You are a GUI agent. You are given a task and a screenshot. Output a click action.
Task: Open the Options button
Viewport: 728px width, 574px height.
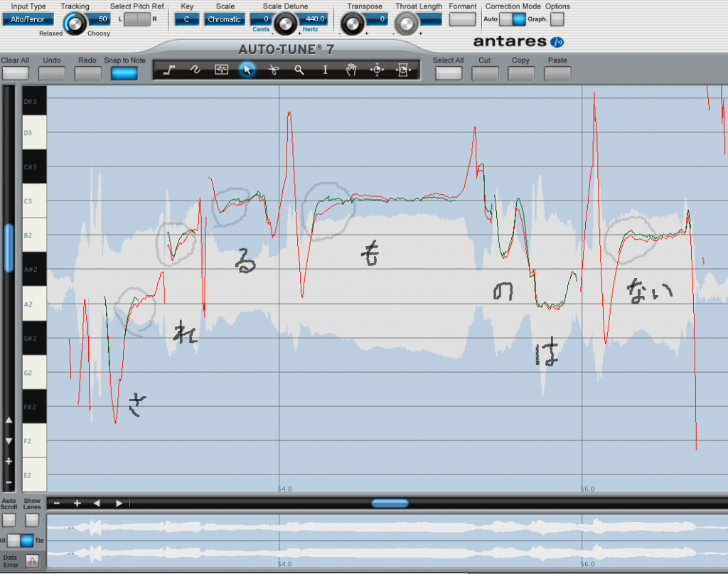pos(557,19)
